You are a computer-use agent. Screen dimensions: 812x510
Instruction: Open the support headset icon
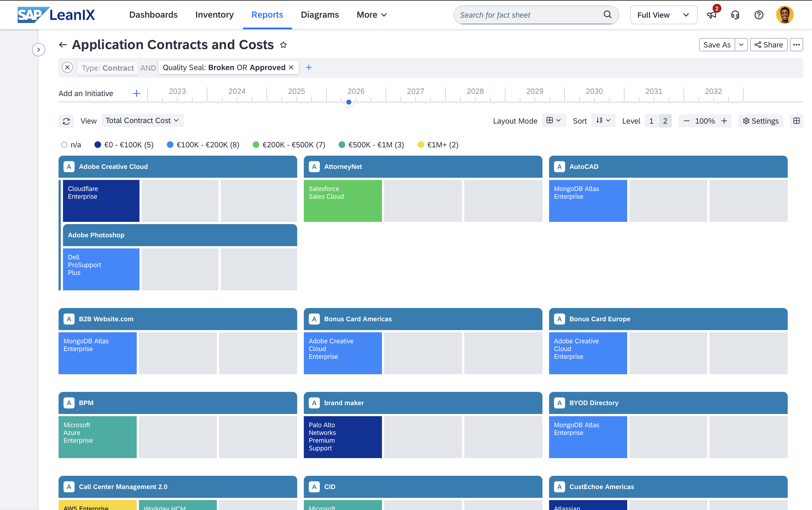[x=735, y=15]
